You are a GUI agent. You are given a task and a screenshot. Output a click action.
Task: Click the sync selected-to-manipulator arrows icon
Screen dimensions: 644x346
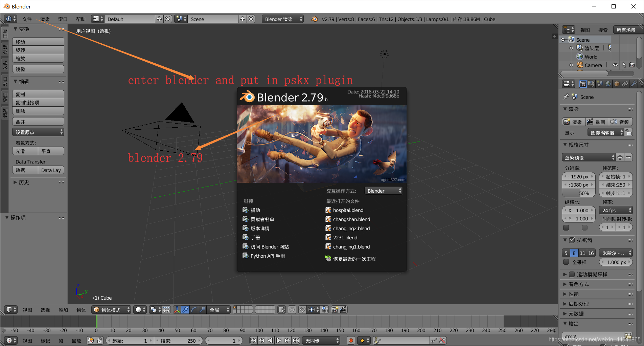[166, 310]
